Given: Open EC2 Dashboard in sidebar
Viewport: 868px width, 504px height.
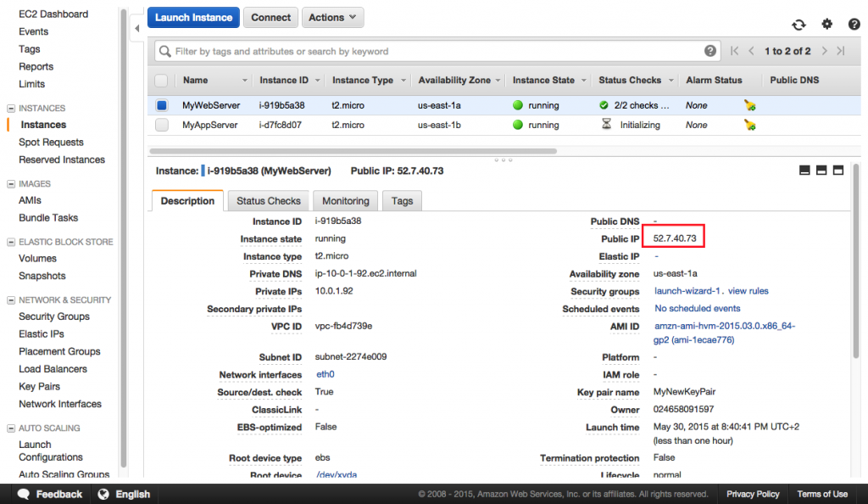Looking at the screenshot, I should 53,14.
